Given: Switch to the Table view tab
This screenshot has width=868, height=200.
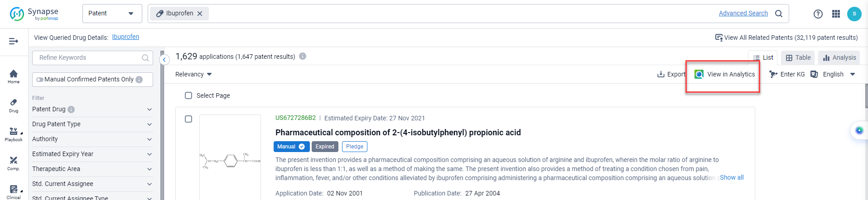Looking at the screenshot, I should 798,57.
